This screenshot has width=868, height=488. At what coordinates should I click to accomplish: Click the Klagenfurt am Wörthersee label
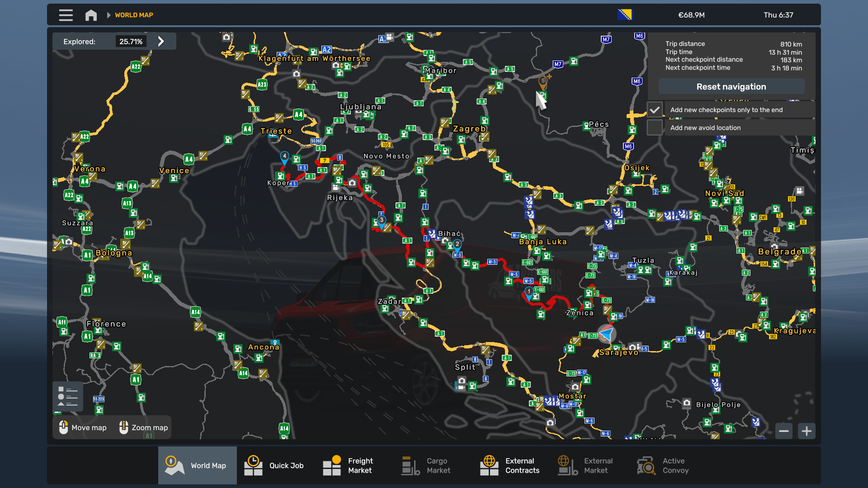pos(314,58)
